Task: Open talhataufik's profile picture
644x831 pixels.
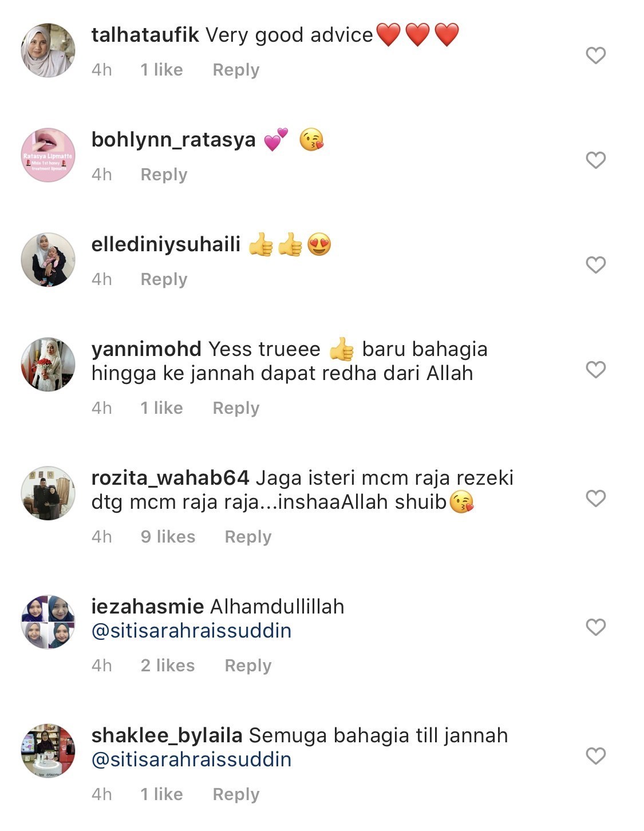Action: [x=48, y=50]
